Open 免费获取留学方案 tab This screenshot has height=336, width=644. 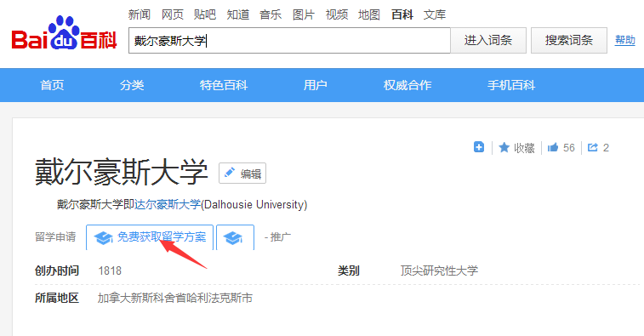[x=150, y=237]
